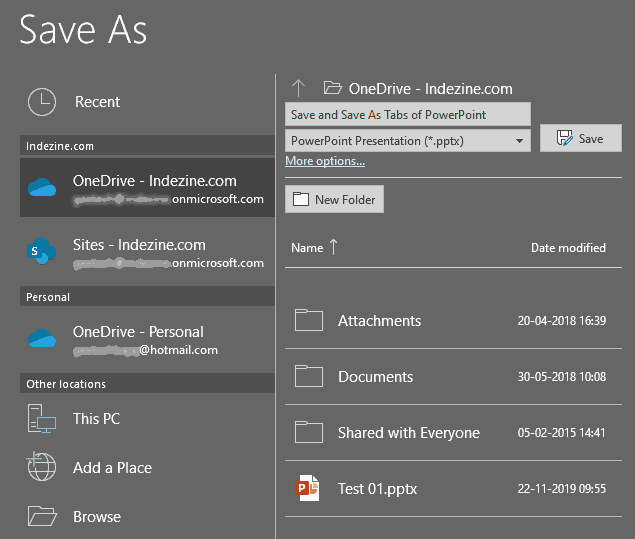
Task: Click the OneDrive - Indezine.com path title
Action: coord(430,89)
